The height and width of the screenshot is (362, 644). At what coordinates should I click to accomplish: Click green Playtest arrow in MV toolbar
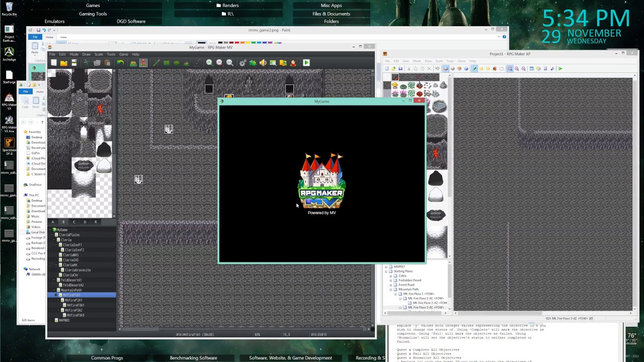[x=306, y=63]
